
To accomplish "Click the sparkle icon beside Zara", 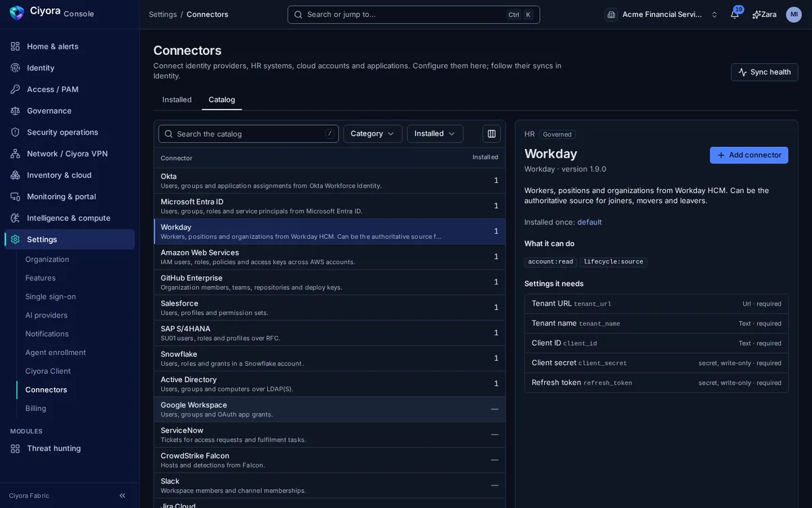I will pos(756,14).
